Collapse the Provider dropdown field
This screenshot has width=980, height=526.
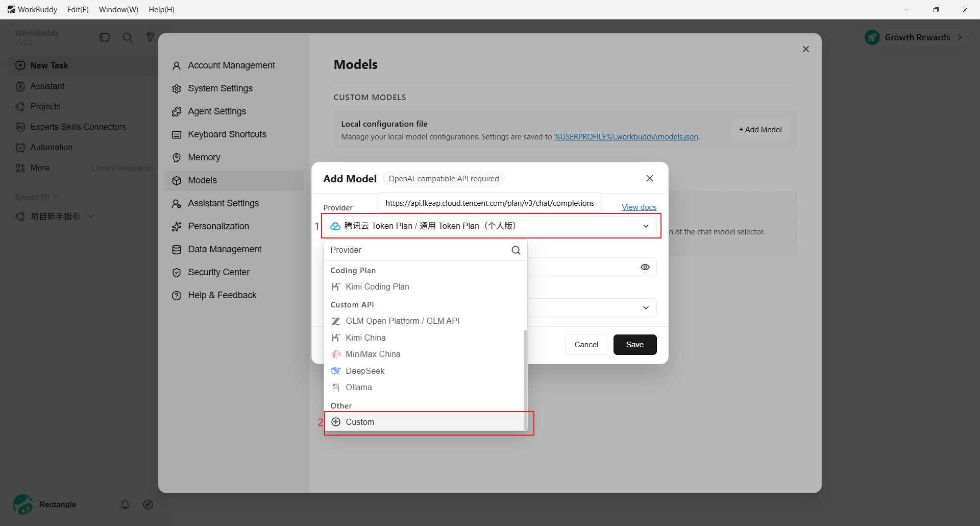(490, 226)
